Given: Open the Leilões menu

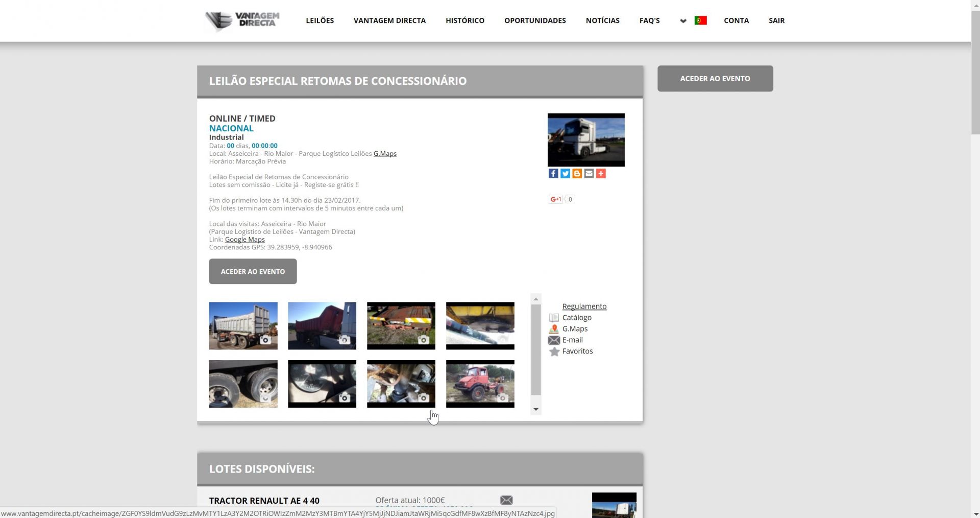Looking at the screenshot, I should click(320, 20).
